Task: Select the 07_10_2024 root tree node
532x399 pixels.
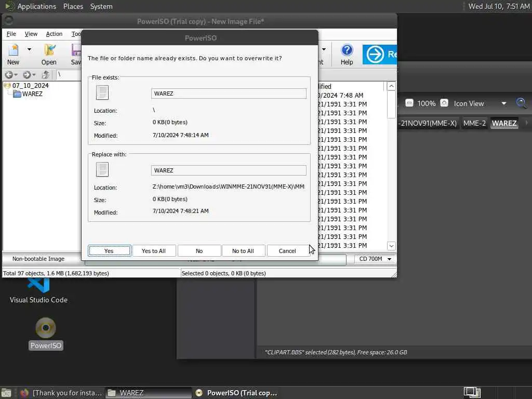Action: click(30, 86)
